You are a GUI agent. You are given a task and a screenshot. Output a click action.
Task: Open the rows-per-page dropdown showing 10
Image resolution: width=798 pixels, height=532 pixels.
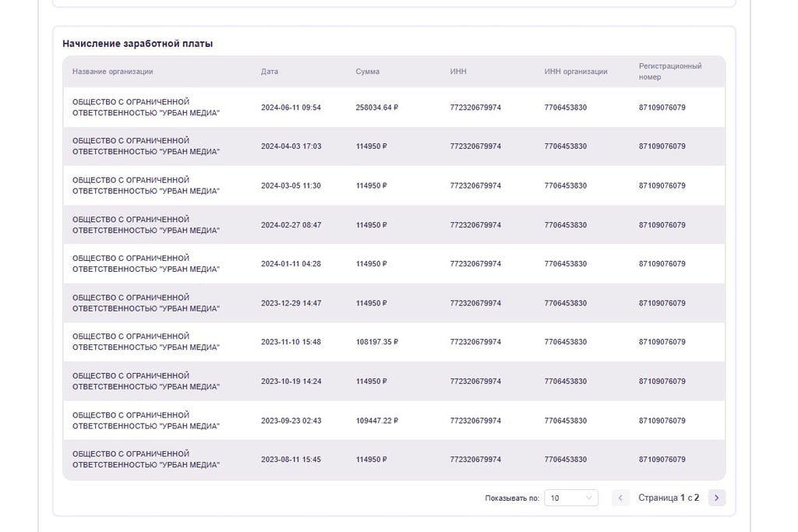tap(571, 498)
